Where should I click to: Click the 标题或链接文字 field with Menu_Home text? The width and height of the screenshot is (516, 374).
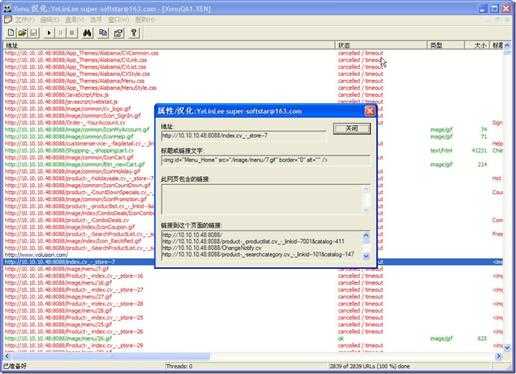point(265,160)
